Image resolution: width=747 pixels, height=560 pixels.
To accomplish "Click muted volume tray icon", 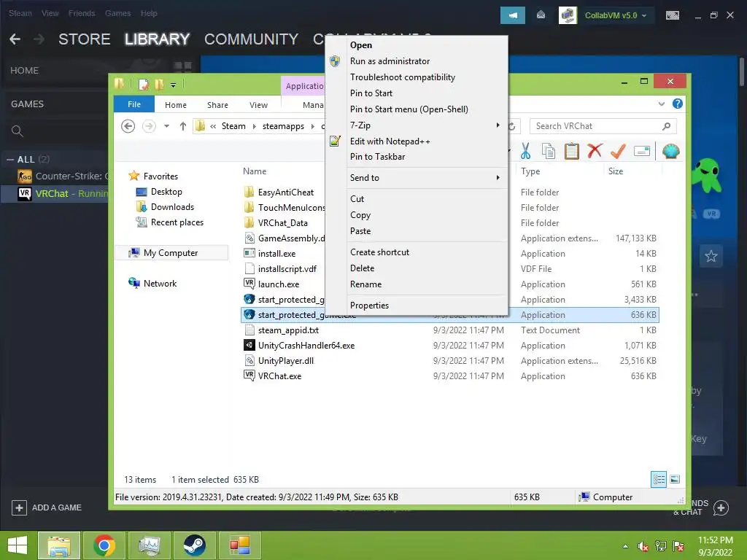I will [x=643, y=546].
